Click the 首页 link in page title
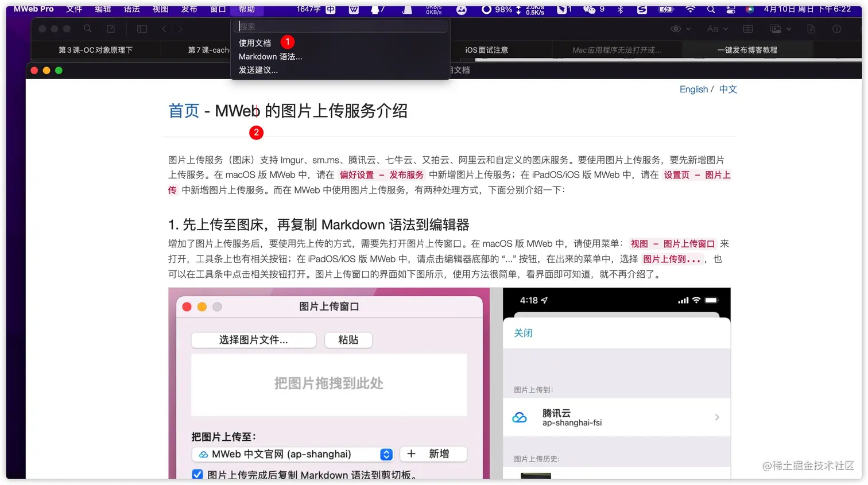This screenshot has height=485, width=868. click(x=184, y=111)
